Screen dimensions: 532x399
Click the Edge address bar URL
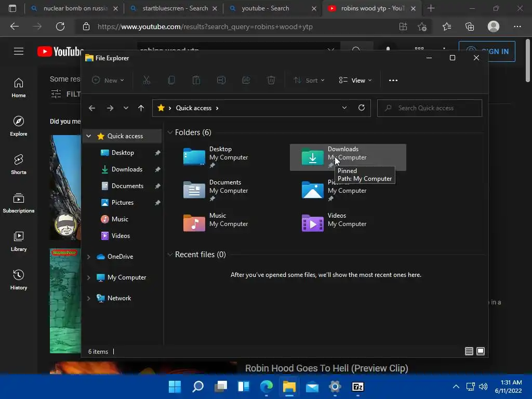(205, 26)
